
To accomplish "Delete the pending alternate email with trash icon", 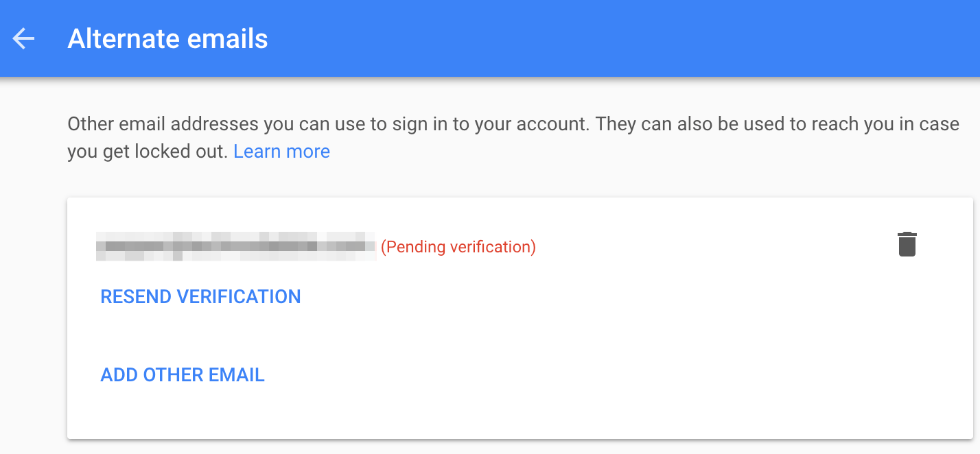I will tap(907, 244).
